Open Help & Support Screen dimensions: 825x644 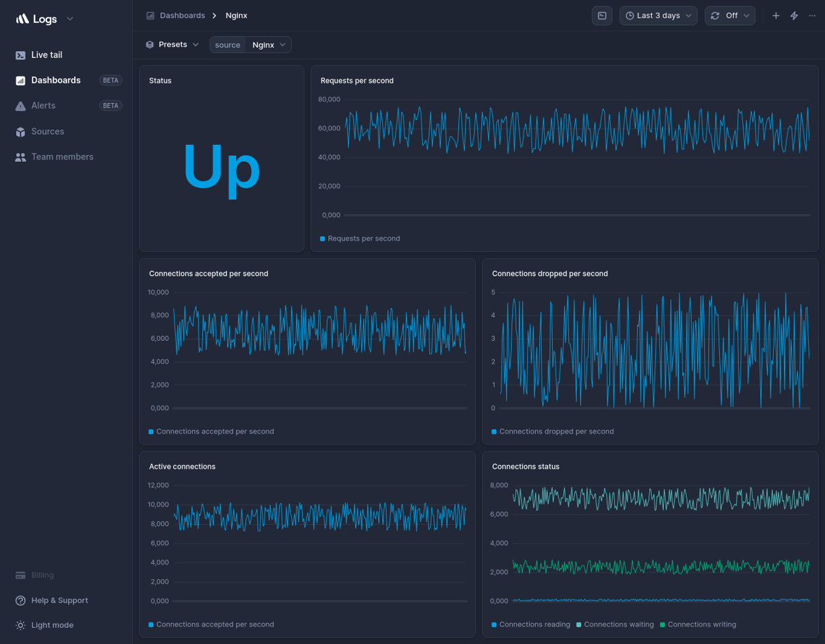59,600
